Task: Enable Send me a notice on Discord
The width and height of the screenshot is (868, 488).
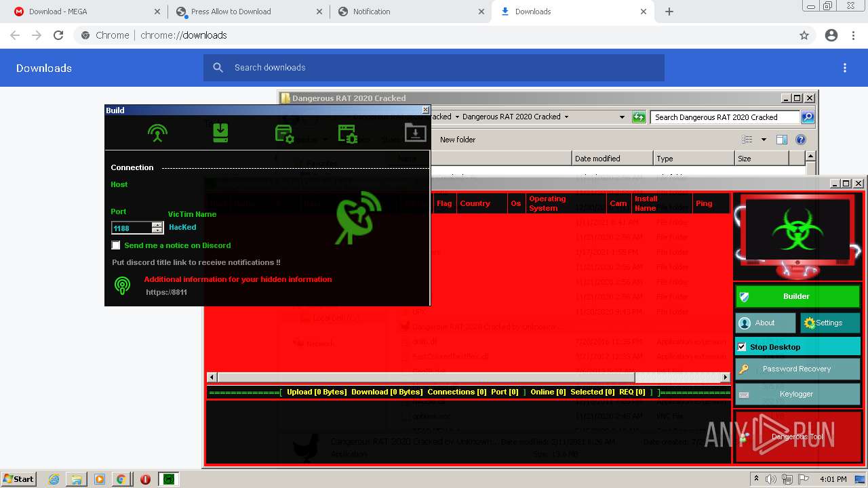Action: [x=116, y=245]
